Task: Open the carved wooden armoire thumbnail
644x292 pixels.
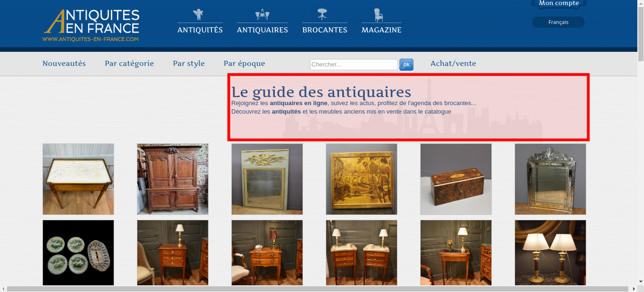Action: coord(173,179)
